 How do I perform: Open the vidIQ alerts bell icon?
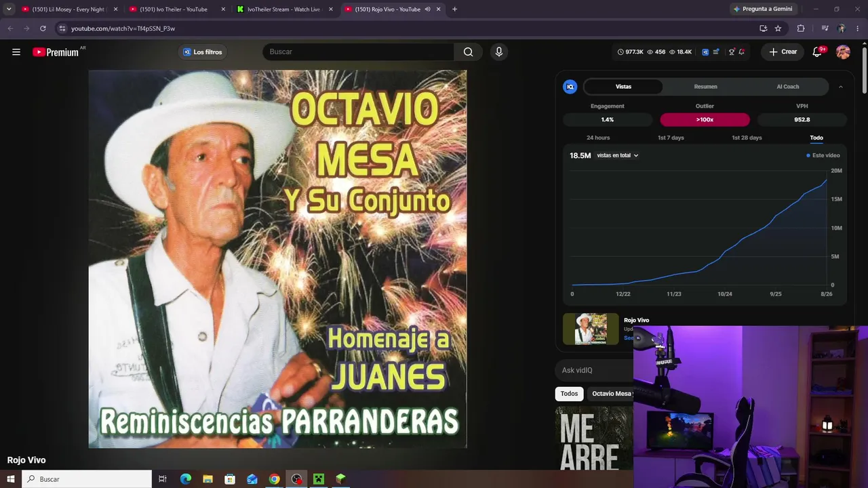[x=742, y=52]
